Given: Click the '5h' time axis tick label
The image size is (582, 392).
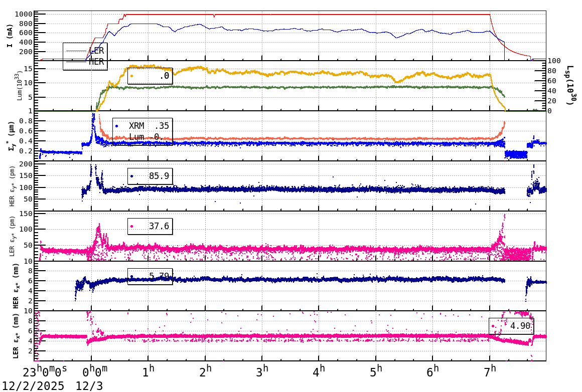Looking at the screenshot, I should click(x=376, y=372).
